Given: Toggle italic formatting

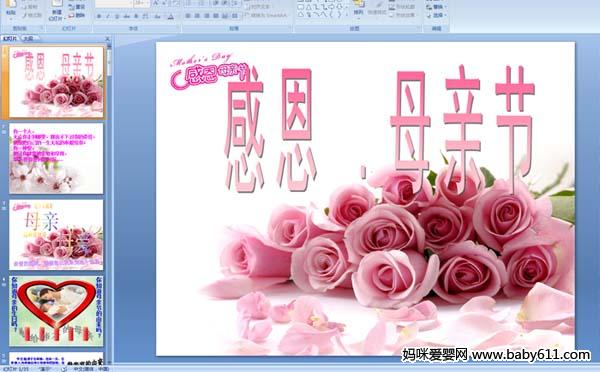Looking at the screenshot, I should pos(108,16).
